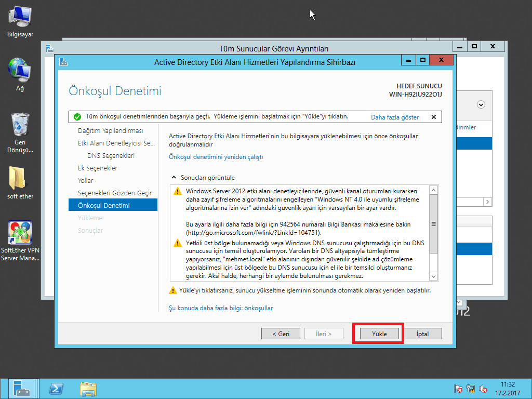This screenshot has height=399, width=532.
Task: Click the Action Center flag tray icon
Action: (x=458, y=389)
